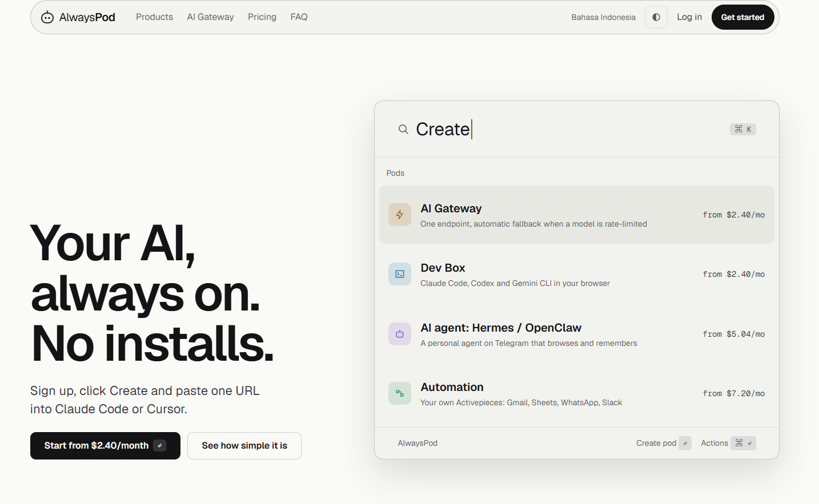
Task: Switch language to Bahasa Indonesia
Action: (x=604, y=17)
